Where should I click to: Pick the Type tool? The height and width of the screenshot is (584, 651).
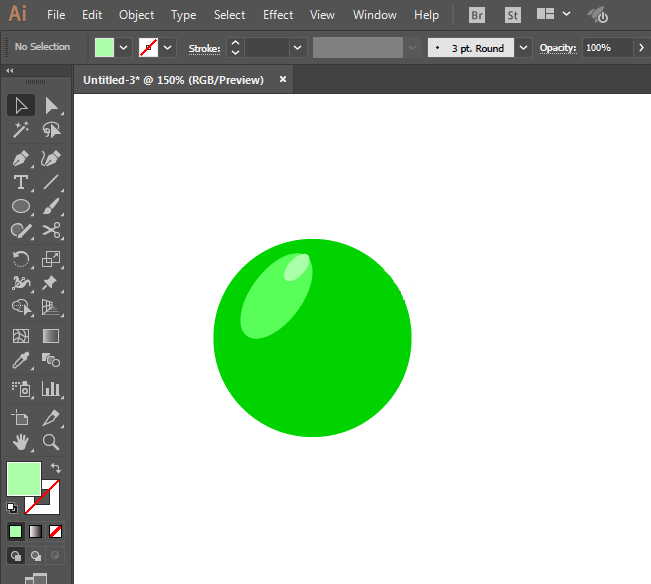[x=20, y=182]
